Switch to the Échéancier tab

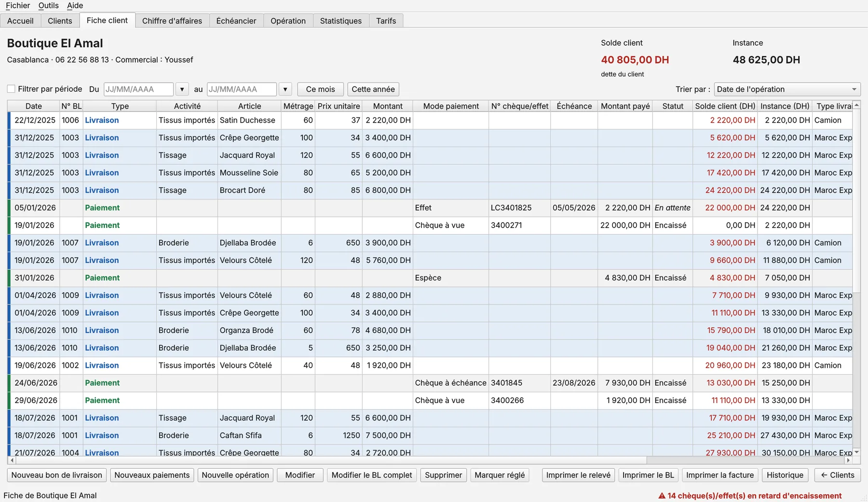pyautogui.click(x=236, y=21)
